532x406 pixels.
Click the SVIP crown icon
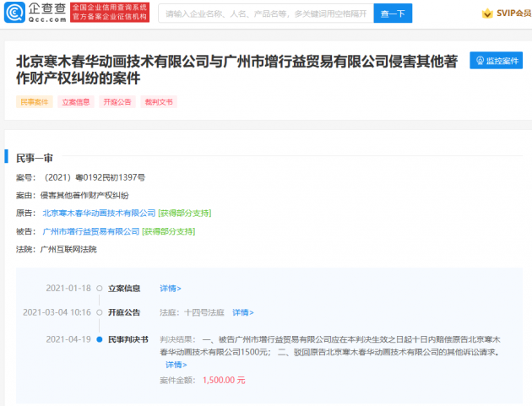[486, 14]
